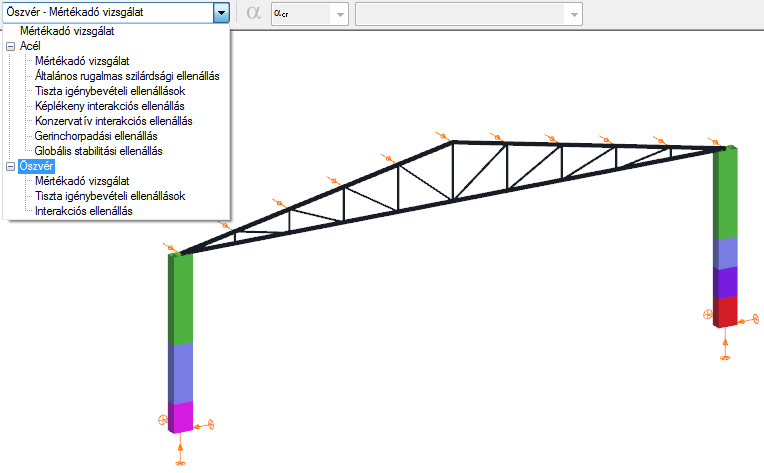Select the highlighted Öszvér group label
This screenshot has height=473, width=764.
pos(36,166)
